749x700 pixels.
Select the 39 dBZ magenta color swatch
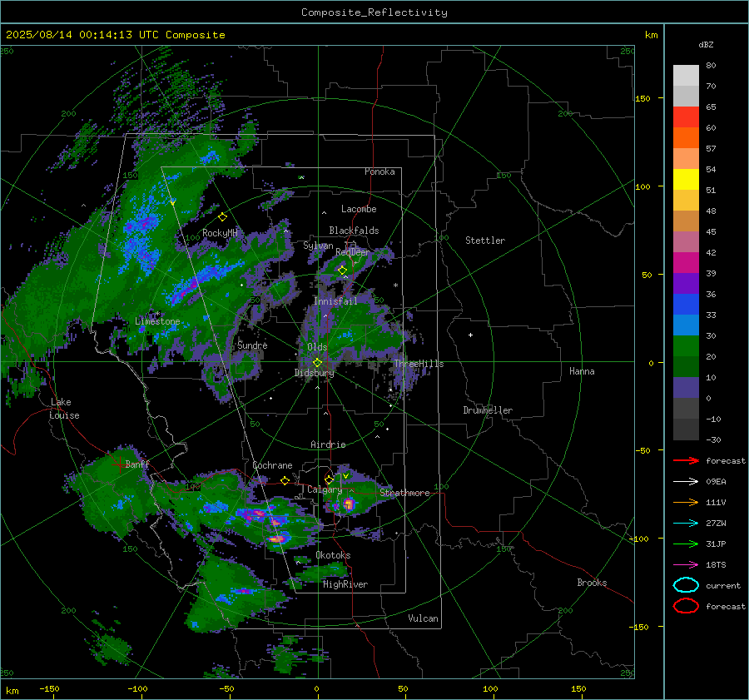(686, 262)
